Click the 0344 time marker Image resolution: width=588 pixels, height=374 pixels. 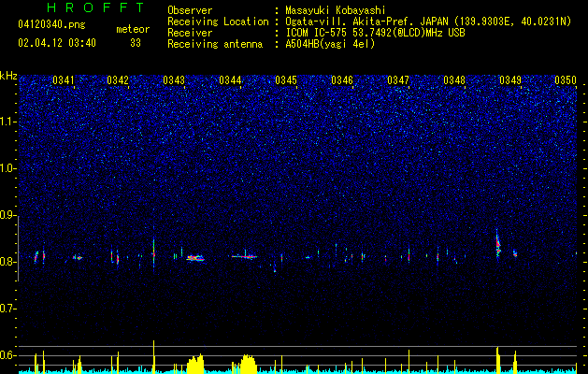230,79
